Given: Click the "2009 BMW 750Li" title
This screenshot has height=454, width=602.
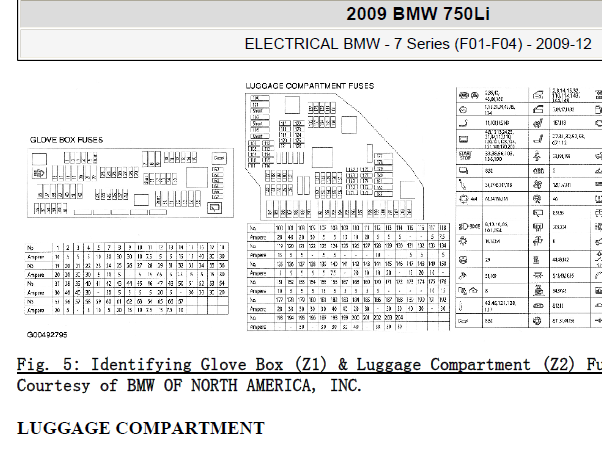Looking at the screenshot, I should (418, 14).
